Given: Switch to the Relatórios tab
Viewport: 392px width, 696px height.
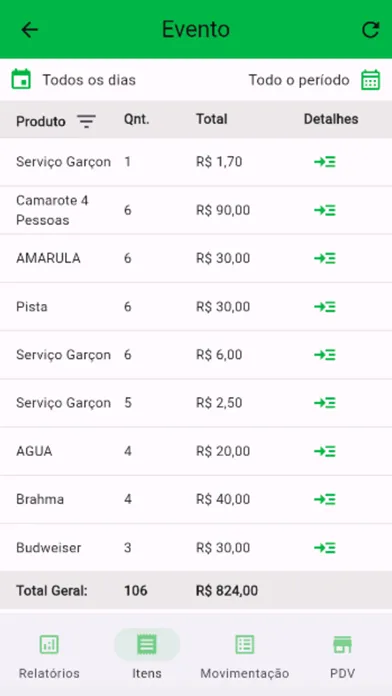Looking at the screenshot, I should (49, 657).
